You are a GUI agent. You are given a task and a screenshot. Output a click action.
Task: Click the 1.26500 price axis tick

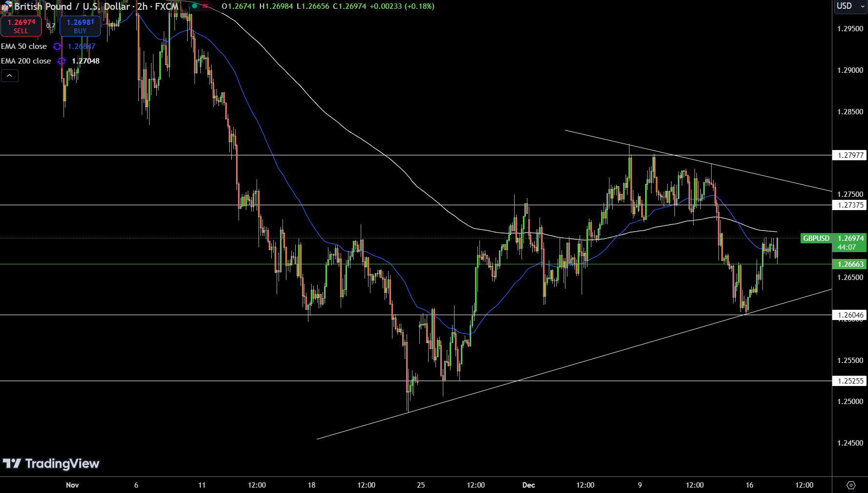click(x=850, y=278)
